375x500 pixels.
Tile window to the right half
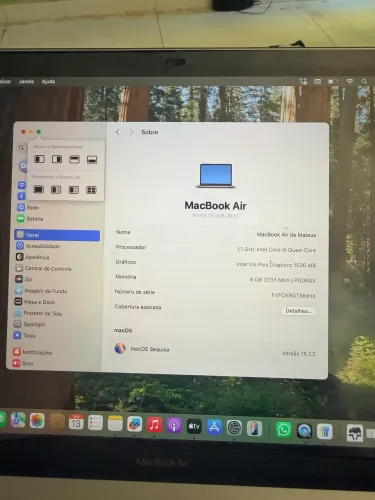(57, 159)
